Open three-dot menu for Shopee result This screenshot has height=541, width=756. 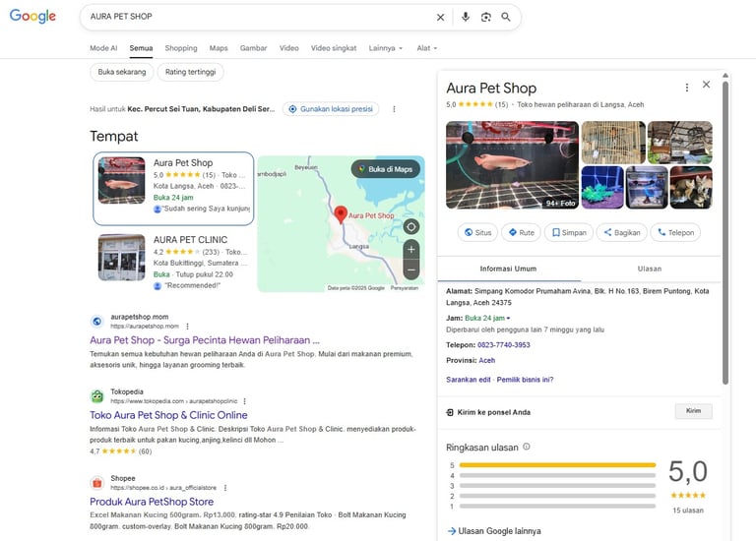point(225,488)
